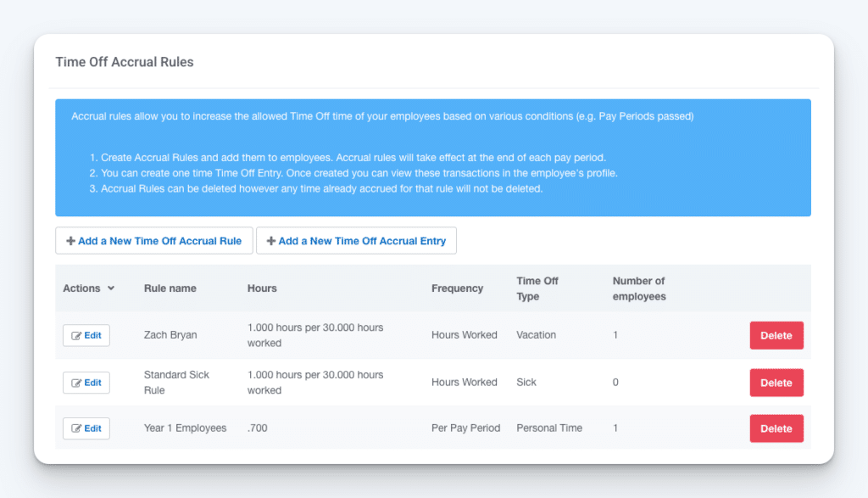Add a New Time Off Accrual Rule
The height and width of the screenshot is (498, 868).
click(x=154, y=241)
